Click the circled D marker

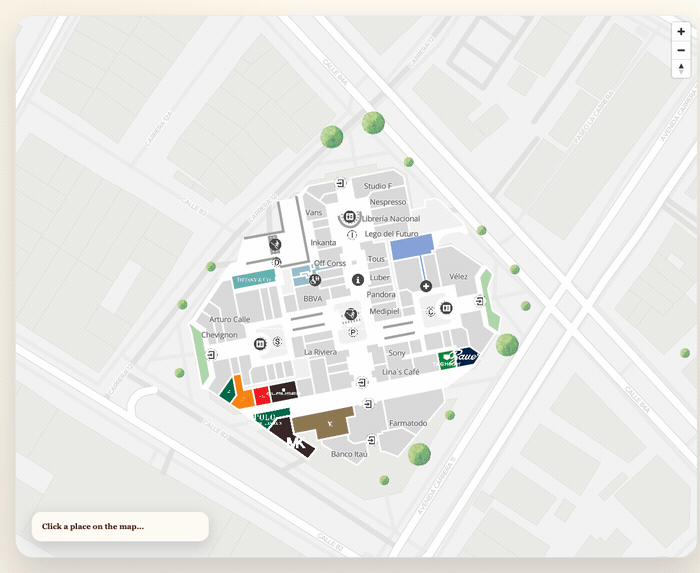pos(277,262)
